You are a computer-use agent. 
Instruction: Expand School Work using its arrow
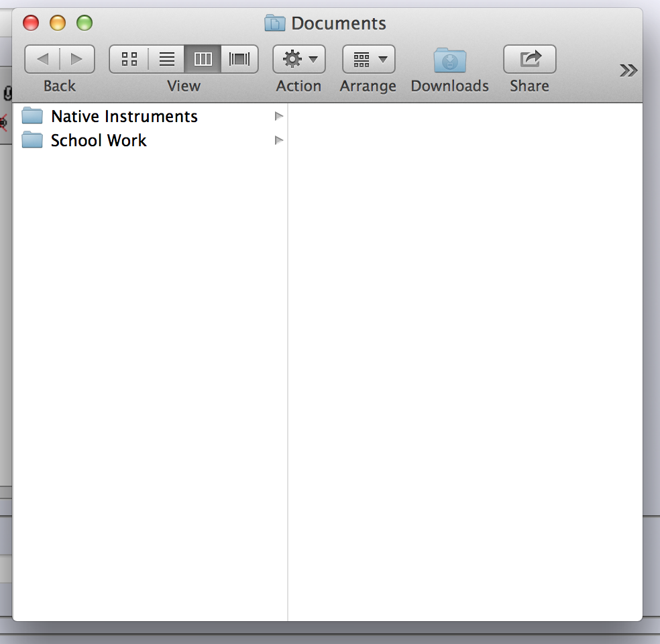point(278,140)
